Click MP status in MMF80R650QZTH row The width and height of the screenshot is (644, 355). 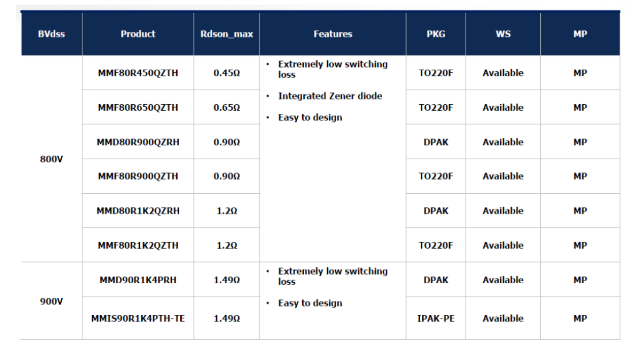580,108
